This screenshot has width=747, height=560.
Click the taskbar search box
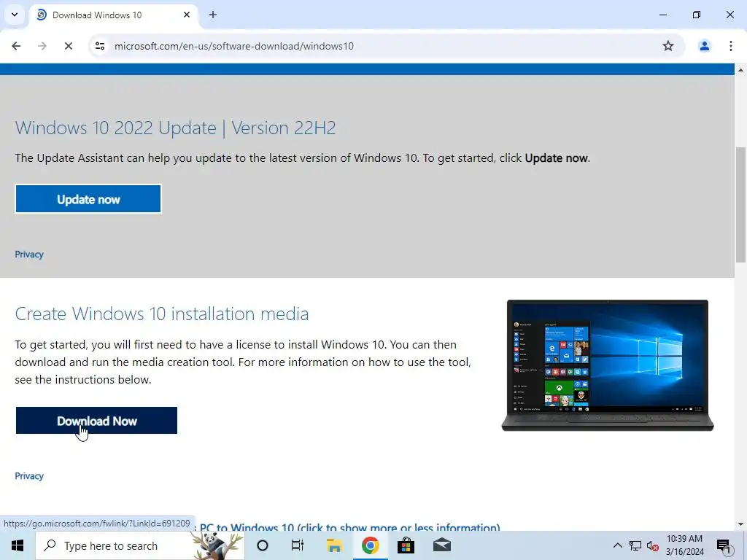pyautogui.click(x=140, y=545)
